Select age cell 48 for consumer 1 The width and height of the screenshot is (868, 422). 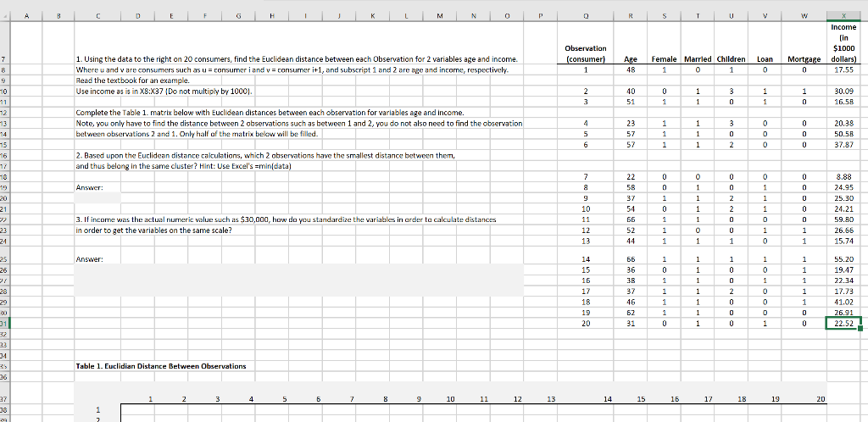point(631,70)
